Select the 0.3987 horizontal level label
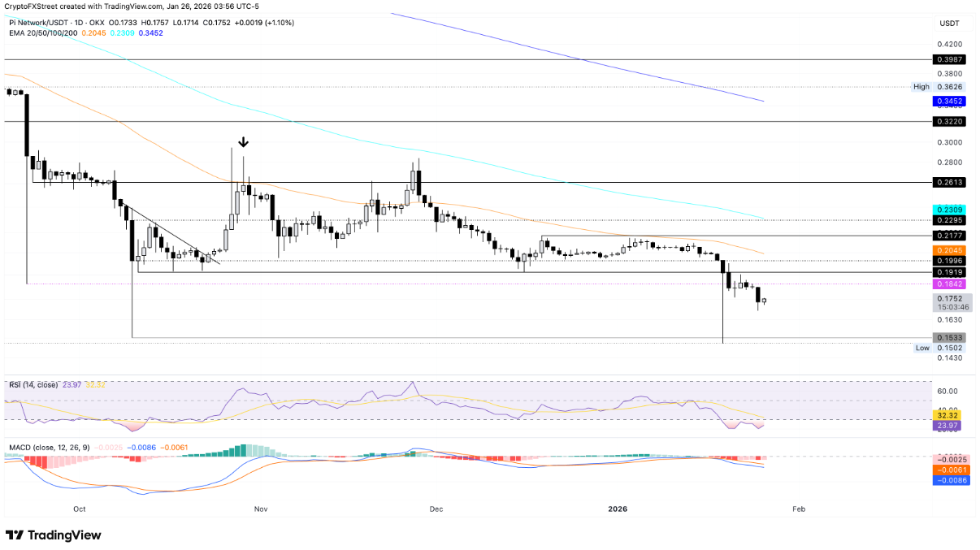This screenshot has height=550, width=980. pyautogui.click(x=947, y=59)
